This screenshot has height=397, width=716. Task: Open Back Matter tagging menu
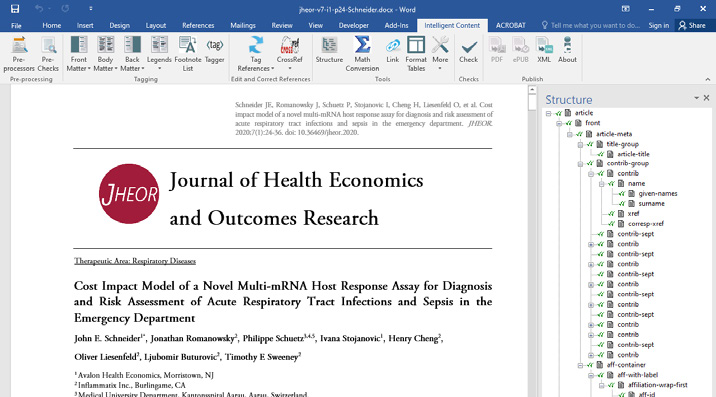(132, 54)
